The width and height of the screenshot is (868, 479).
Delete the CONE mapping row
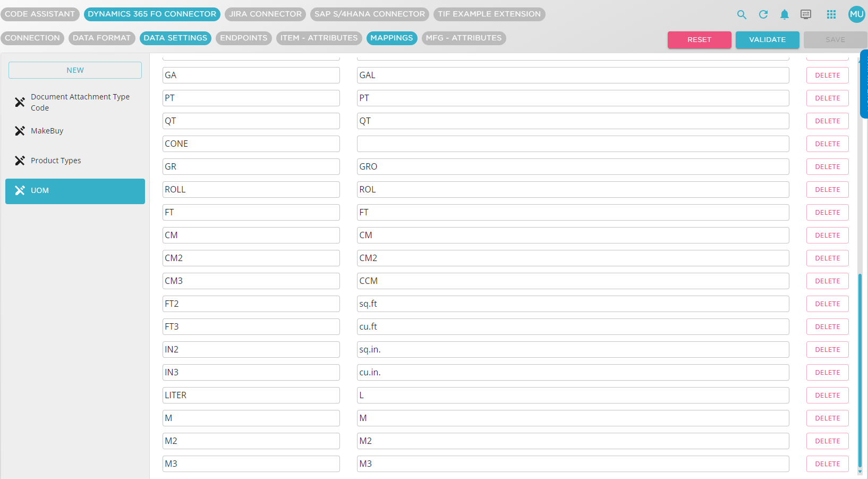[827, 144]
